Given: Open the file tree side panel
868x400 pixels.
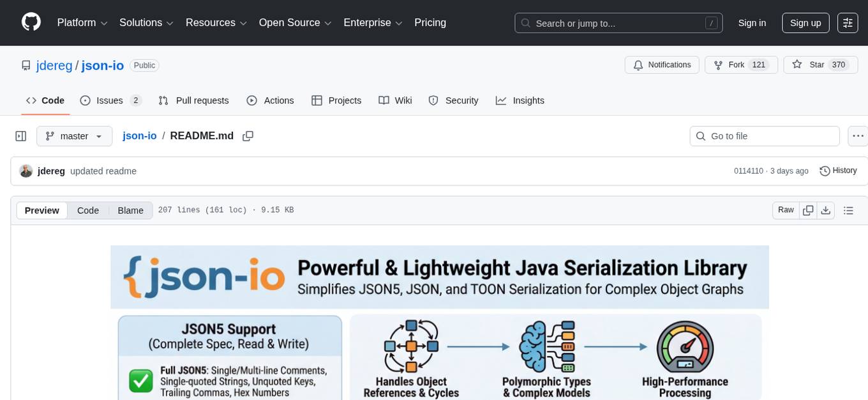Looking at the screenshot, I should coord(20,135).
